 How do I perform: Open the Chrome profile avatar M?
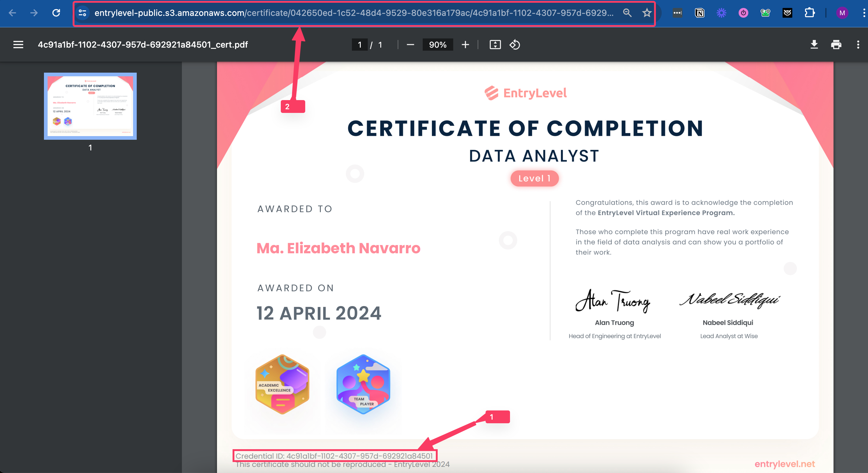click(x=842, y=13)
